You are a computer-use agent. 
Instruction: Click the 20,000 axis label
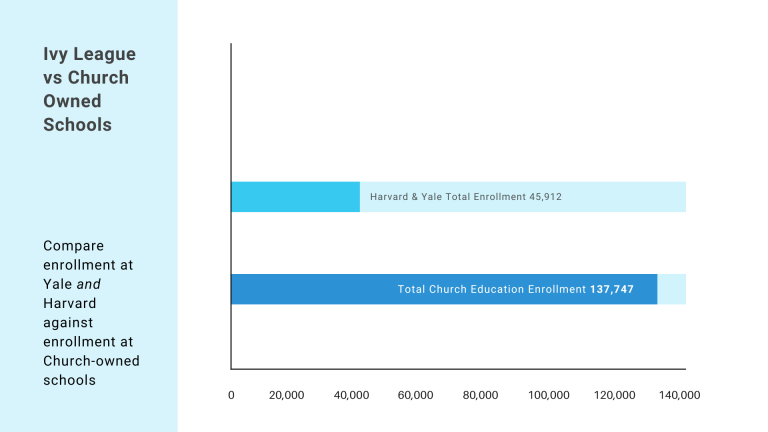[287, 395]
